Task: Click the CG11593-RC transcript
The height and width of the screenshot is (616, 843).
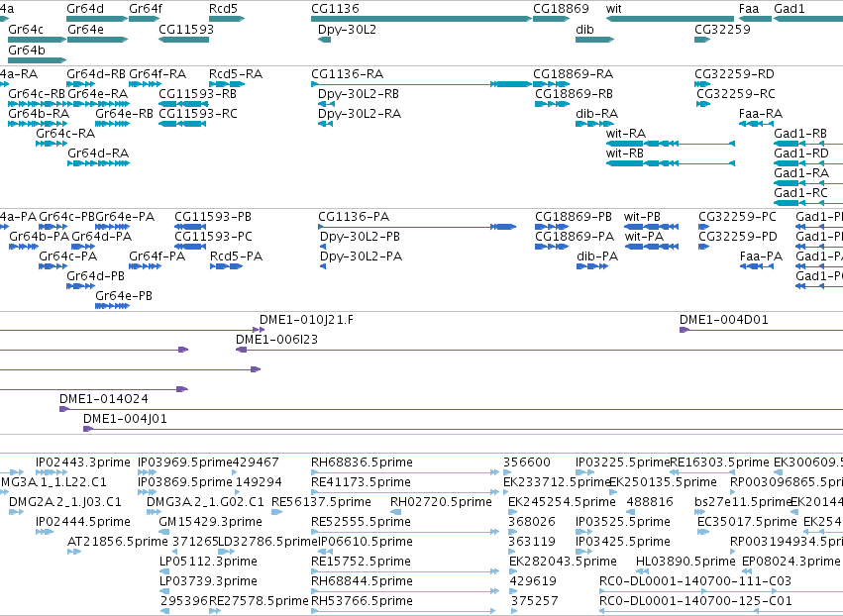Action: point(183,124)
